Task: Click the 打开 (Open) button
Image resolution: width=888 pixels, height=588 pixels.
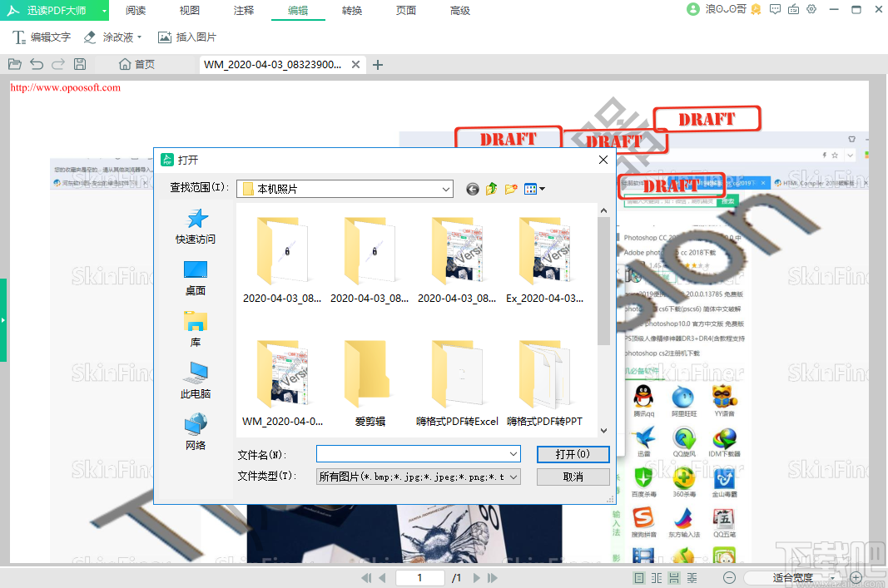Action: (573, 453)
